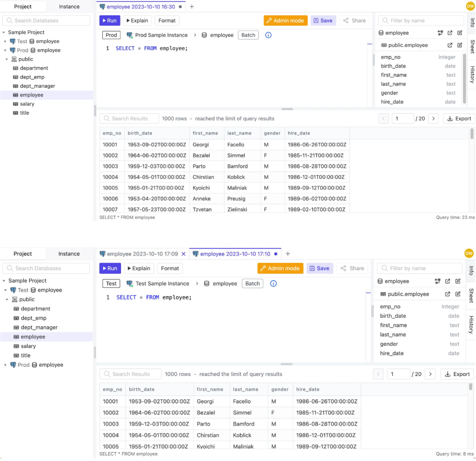476x461 pixels.
Task: Share the sheet in the bottom editor
Action: tap(353, 268)
